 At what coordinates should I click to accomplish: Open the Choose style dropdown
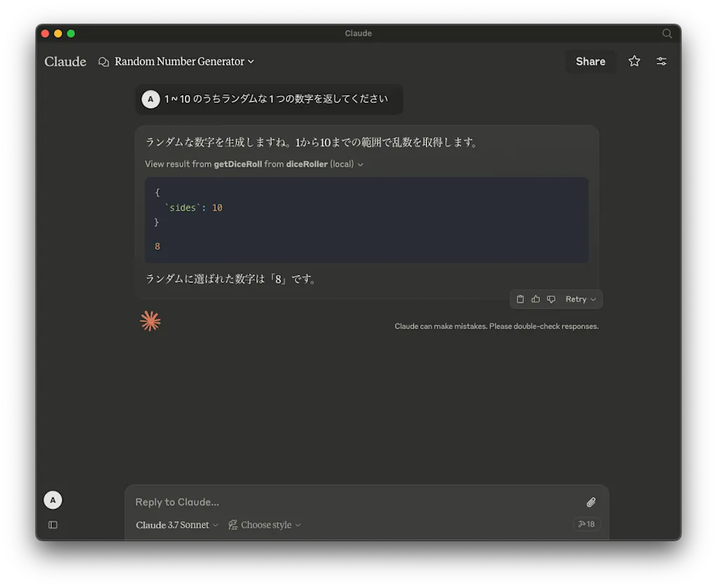click(x=265, y=525)
